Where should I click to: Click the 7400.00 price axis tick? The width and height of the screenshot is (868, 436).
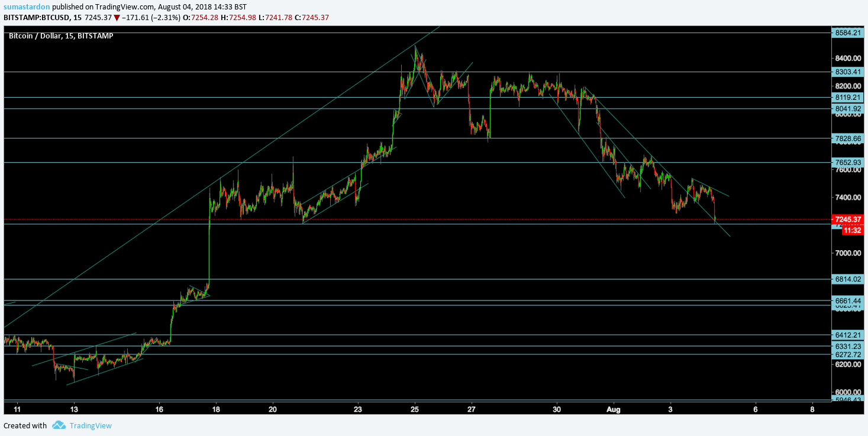pos(847,197)
